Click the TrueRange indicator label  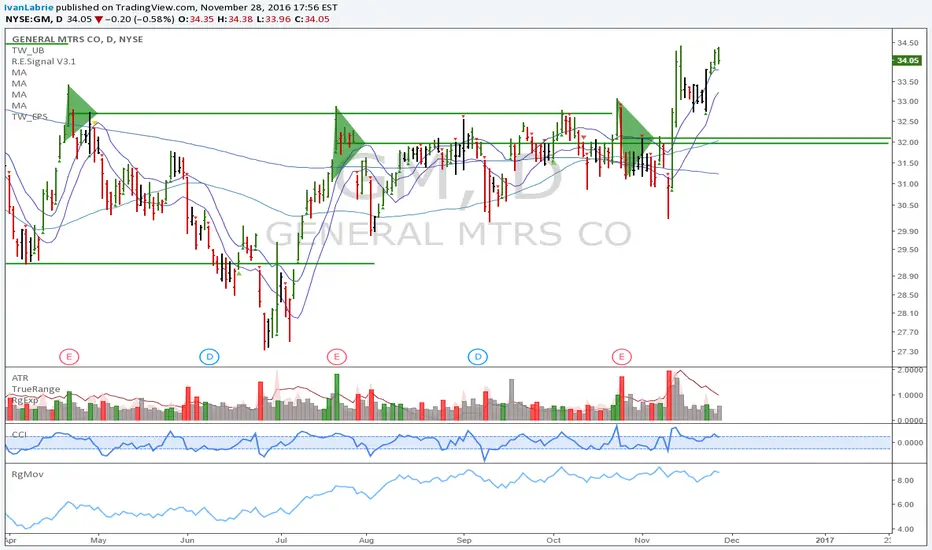36,389
